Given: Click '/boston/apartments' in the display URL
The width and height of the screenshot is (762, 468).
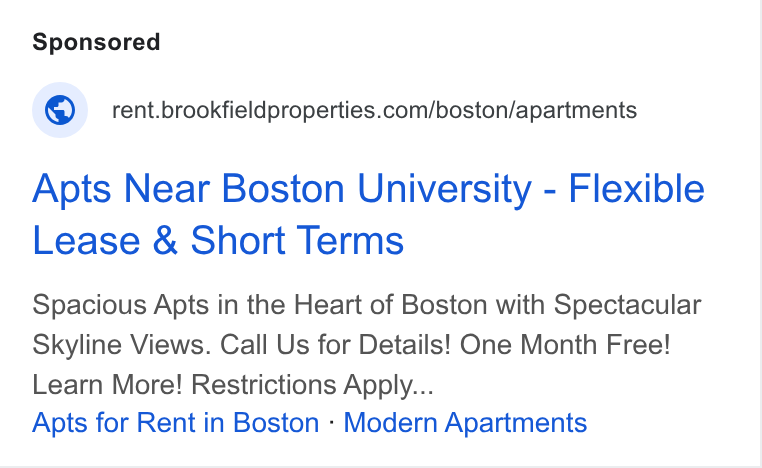Looking at the screenshot, I should (x=534, y=110).
